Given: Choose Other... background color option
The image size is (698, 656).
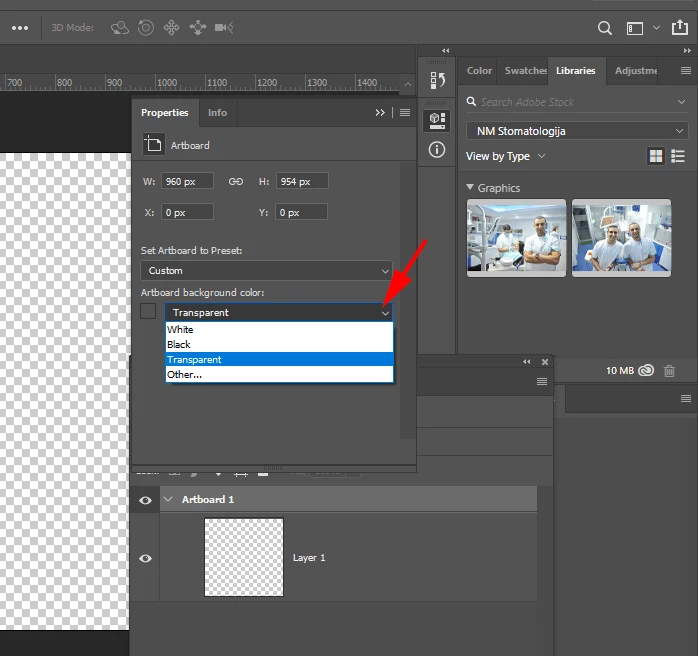Looking at the screenshot, I should 280,374.
